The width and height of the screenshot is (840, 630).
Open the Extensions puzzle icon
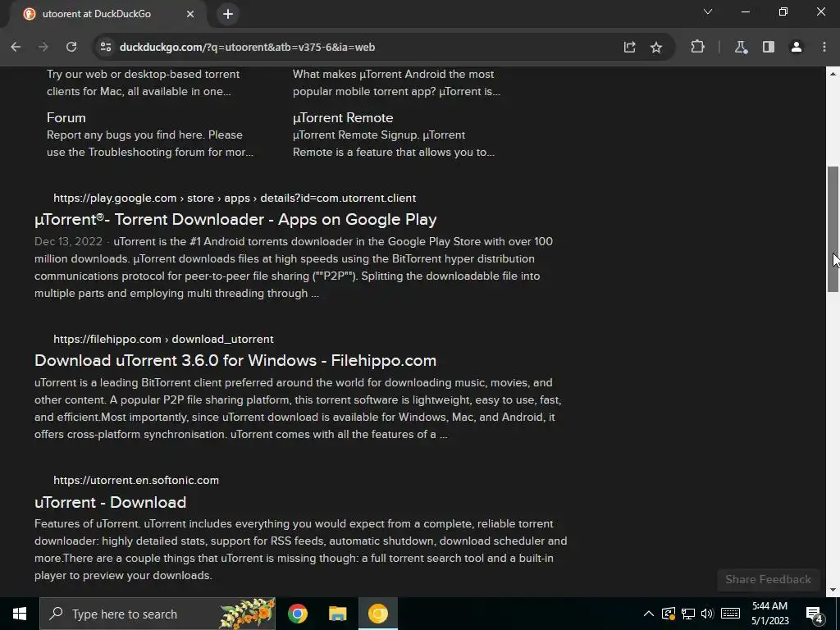[697, 47]
